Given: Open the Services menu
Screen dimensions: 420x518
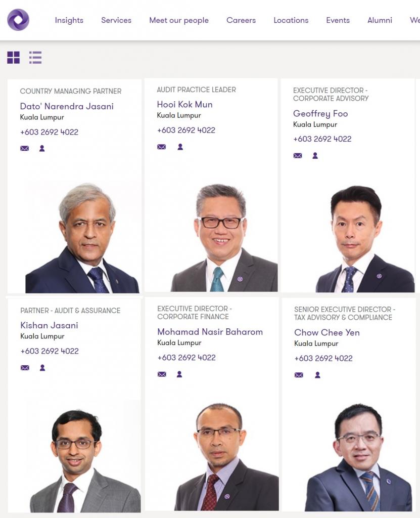Looking at the screenshot, I should click(x=116, y=20).
